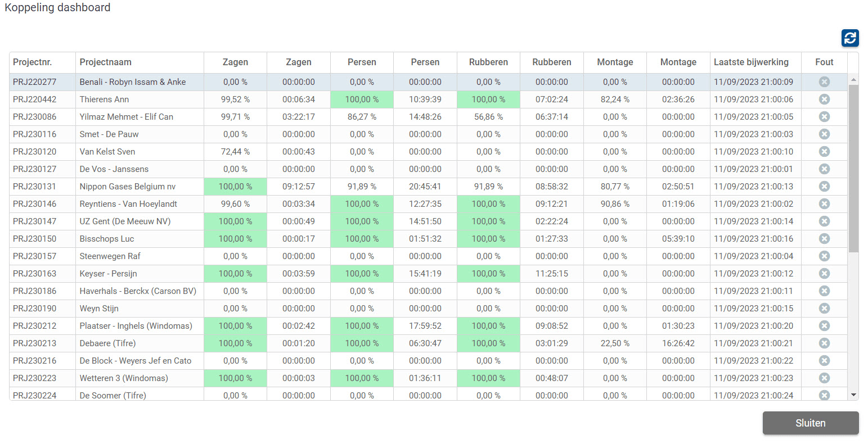Click the timestamp 11/09/2023 21:00:13
Image resolution: width=868 pixels, height=444 pixels.
pos(754,187)
